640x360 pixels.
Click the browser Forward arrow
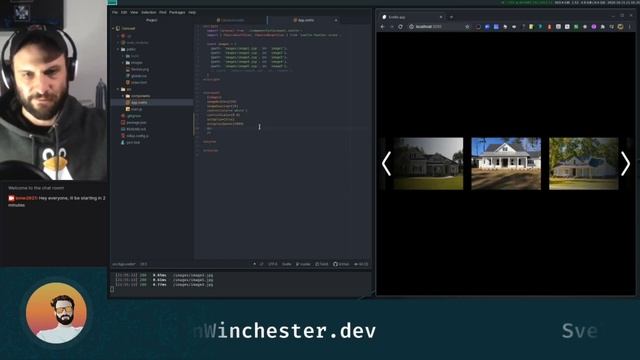pos(391,27)
